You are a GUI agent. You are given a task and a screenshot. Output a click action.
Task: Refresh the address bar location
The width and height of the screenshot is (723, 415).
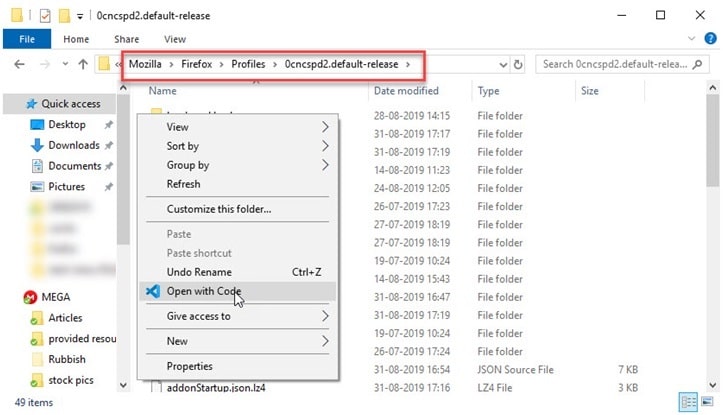(518, 65)
